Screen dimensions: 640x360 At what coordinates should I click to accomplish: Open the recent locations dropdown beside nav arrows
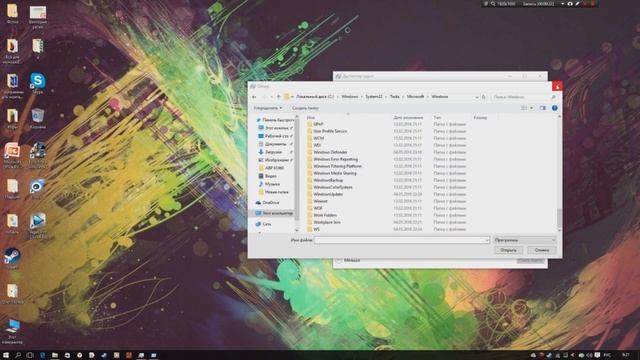pos(271,97)
